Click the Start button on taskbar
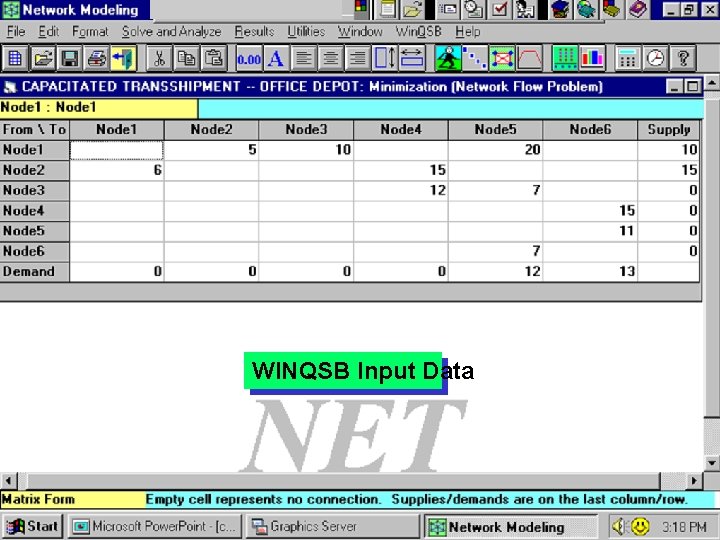This screenshot has width=720, height=540. 33,526
